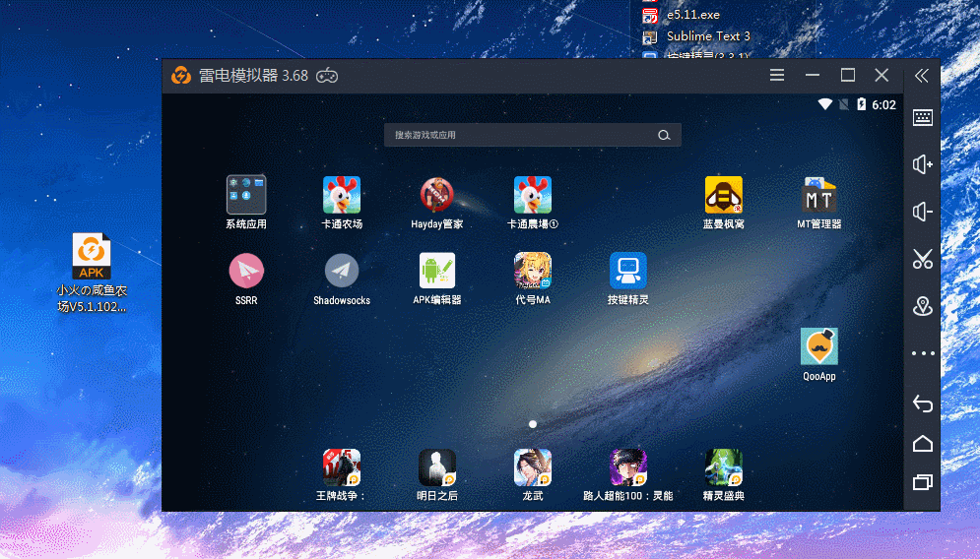Open keyboard mapping in emulator sidebar
The width and height of the screenshot is (980, 559).
tap(923, 117)
